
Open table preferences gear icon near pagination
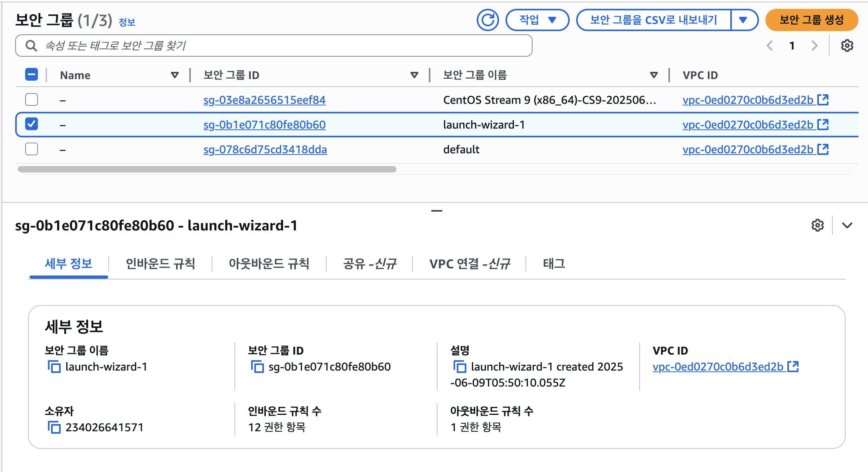(847, 46)
